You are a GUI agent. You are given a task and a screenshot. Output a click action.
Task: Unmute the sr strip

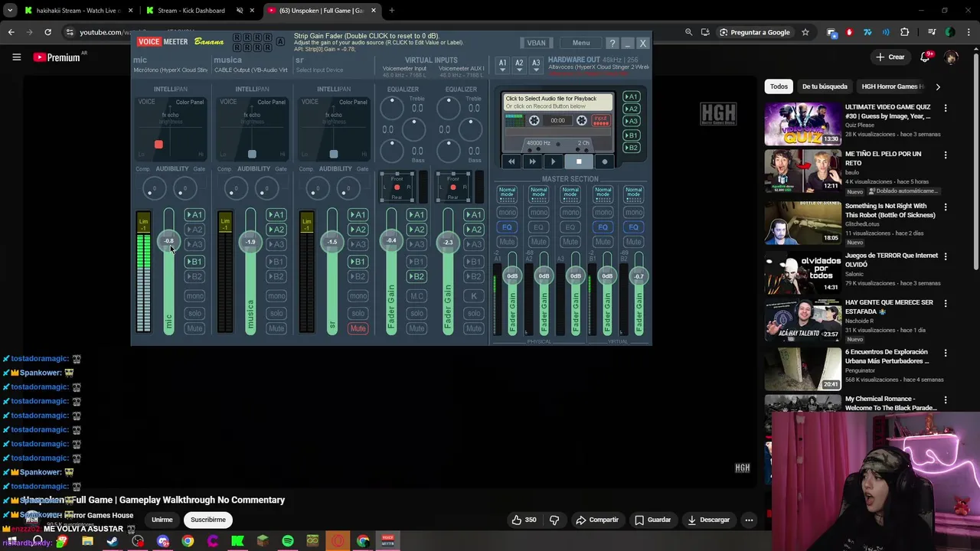coord(358,328)
